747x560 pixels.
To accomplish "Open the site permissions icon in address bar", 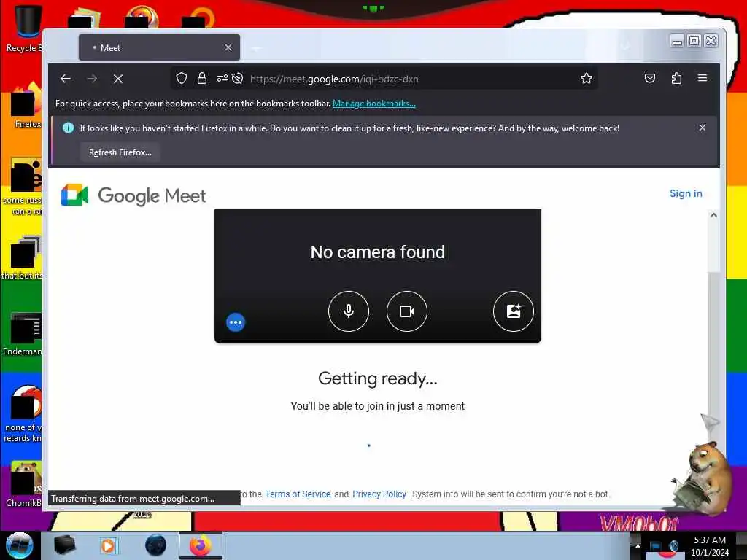I will tap(222, 79).
